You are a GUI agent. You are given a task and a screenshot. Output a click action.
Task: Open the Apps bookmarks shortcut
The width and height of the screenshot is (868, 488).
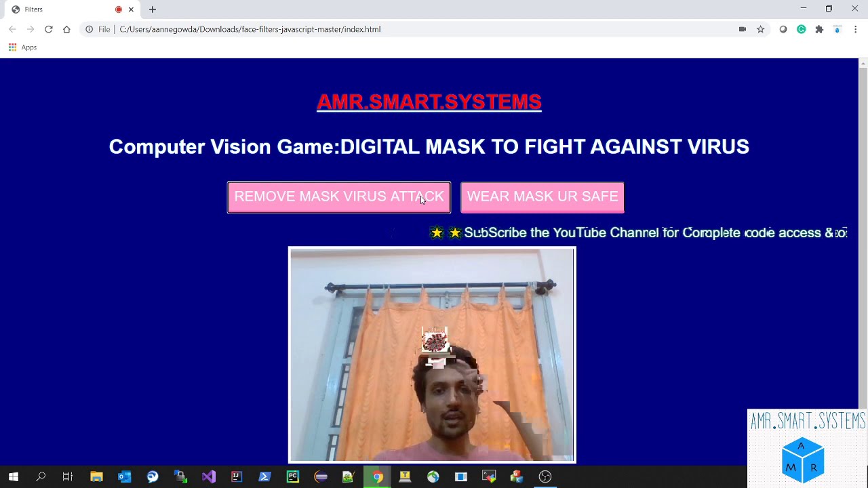pos(22,47)
